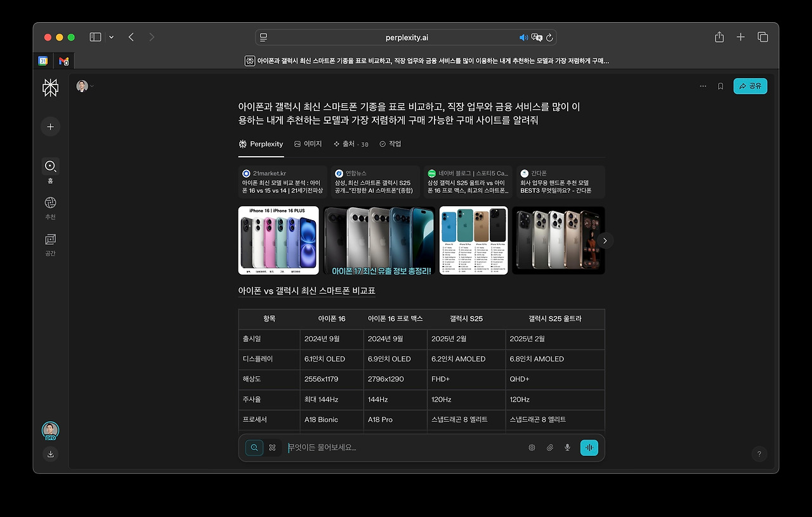
Task: Select the Perplexity answer tab
Action: (261, 144)
